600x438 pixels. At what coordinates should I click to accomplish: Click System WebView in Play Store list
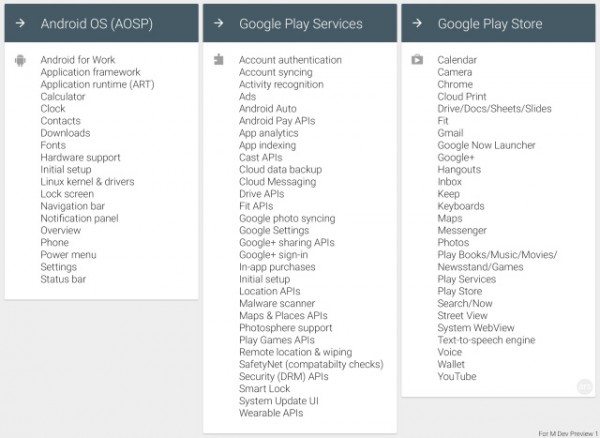pyautogui.click(x=474, y=328)
